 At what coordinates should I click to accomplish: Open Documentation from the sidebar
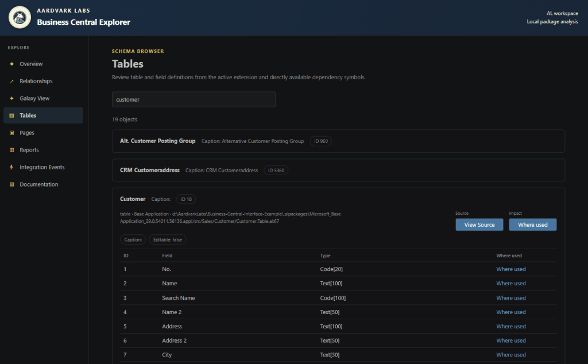pos(43,184)
